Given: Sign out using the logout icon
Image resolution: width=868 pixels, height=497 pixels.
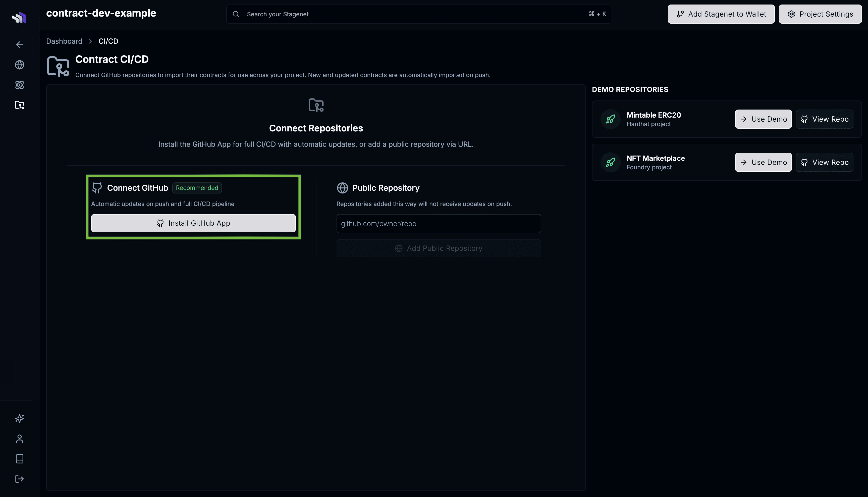Looking at the screenshot, I should click(x=19, y=479).
